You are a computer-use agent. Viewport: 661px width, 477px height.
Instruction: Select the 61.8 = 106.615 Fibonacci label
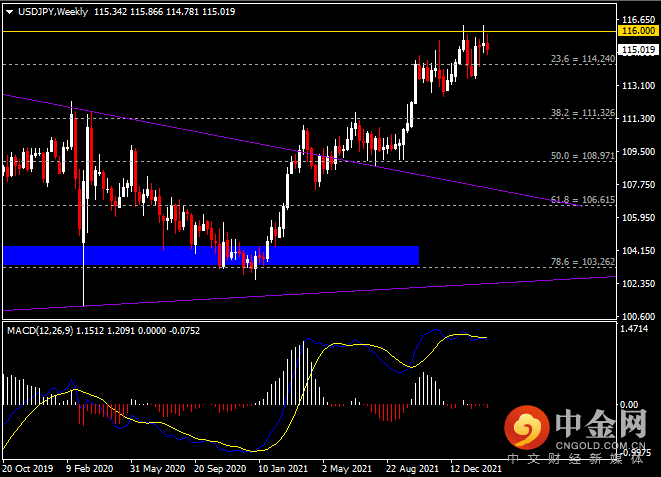pos(583,200)
